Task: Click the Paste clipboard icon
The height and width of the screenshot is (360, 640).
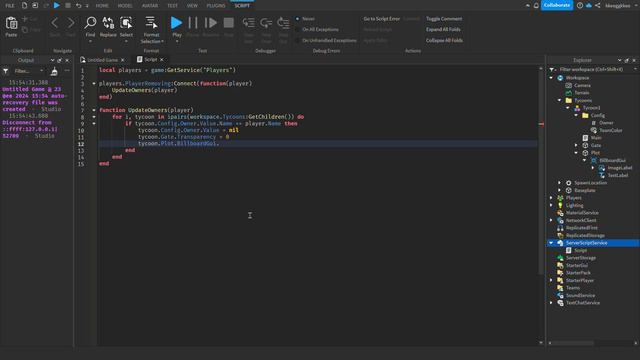Action: 11,24
